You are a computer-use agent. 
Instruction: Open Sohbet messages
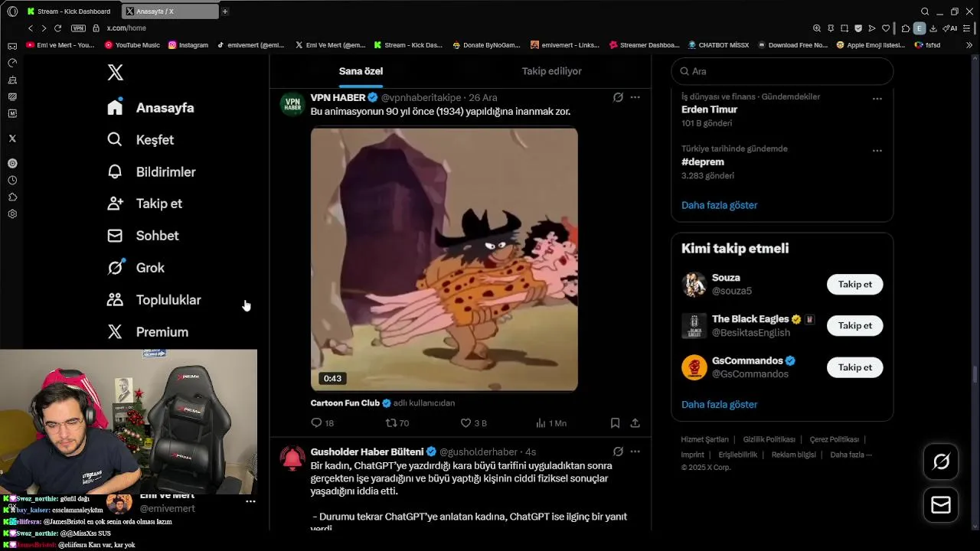143,236
